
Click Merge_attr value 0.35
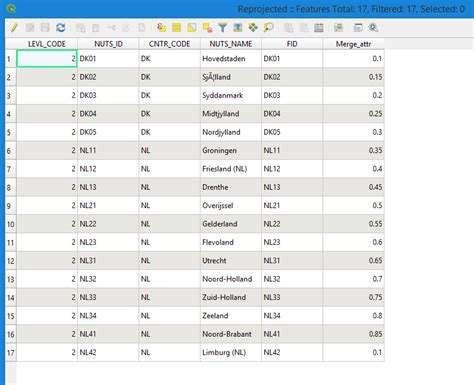(x=353, y=150)
